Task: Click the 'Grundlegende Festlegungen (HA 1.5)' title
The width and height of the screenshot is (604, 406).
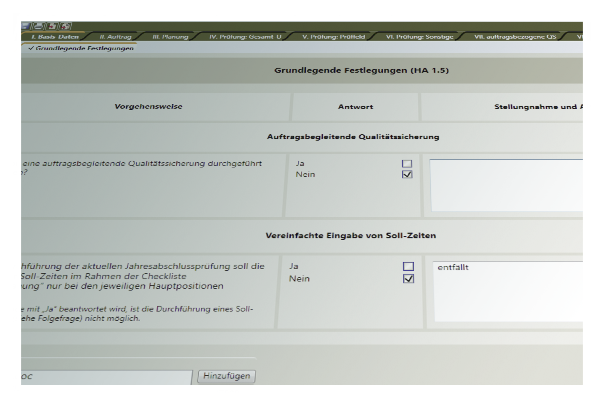Action: click(x=361, y=70)
